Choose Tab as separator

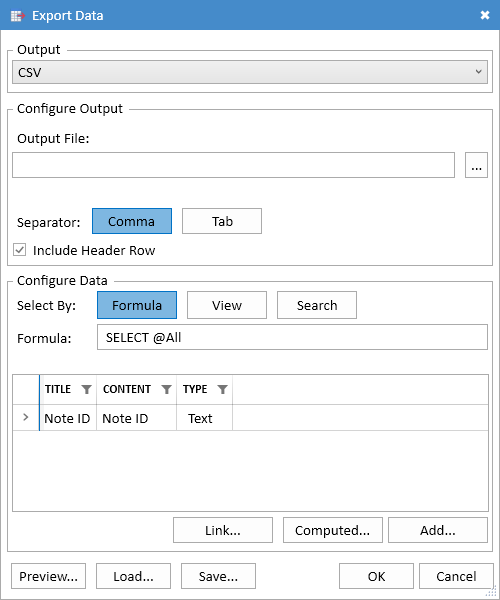point(222,221)
